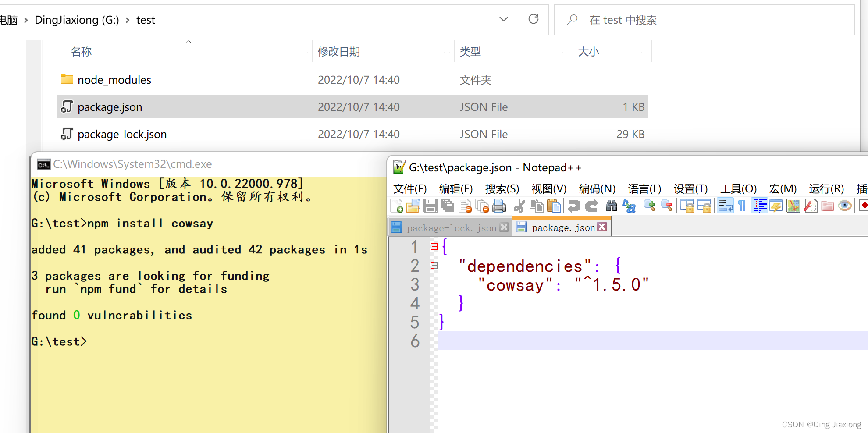The width and height of the screenshot is (868, 433).
Task: Copy selection using the Copy toolbar icon
Action: click(536, 206)
